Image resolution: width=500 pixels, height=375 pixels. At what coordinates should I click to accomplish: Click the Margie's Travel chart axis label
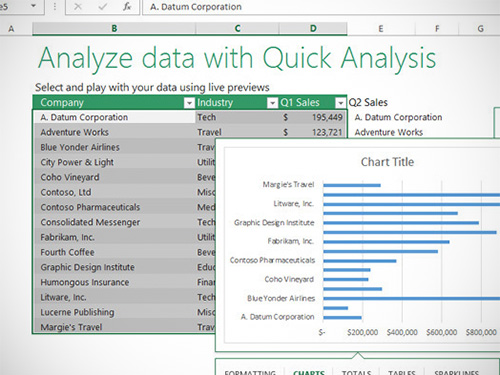coord(288,185)
